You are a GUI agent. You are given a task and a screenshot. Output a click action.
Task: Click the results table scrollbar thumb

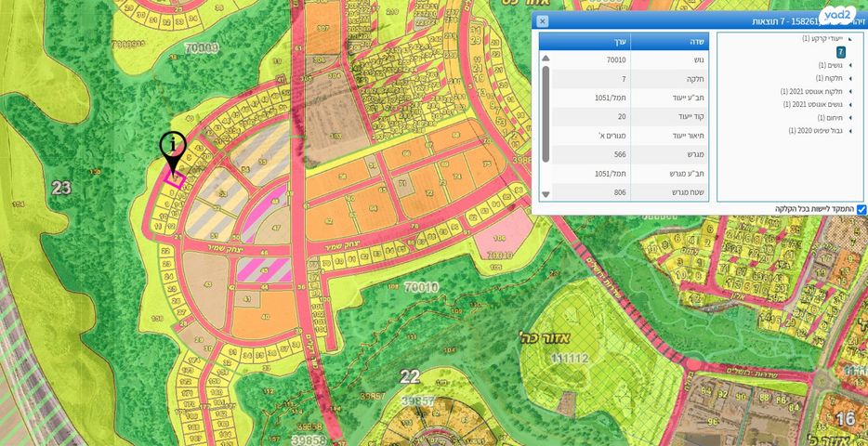click(x=546, y=114)
